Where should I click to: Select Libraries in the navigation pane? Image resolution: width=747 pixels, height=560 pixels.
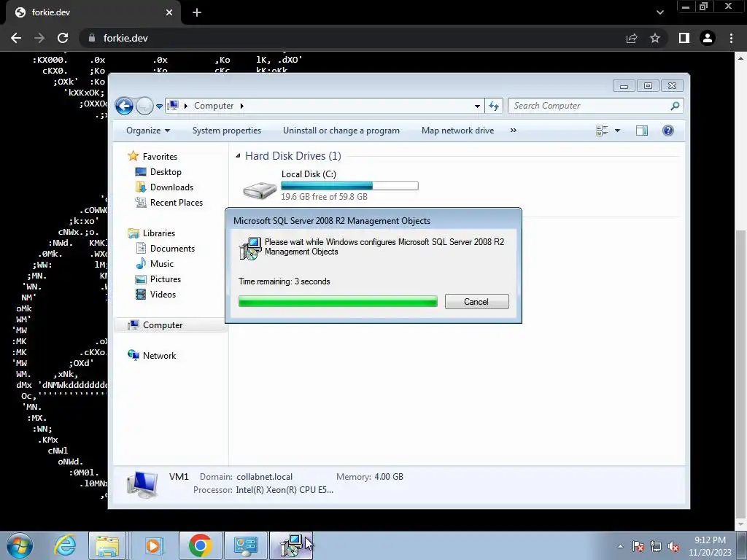pos(158,233)
